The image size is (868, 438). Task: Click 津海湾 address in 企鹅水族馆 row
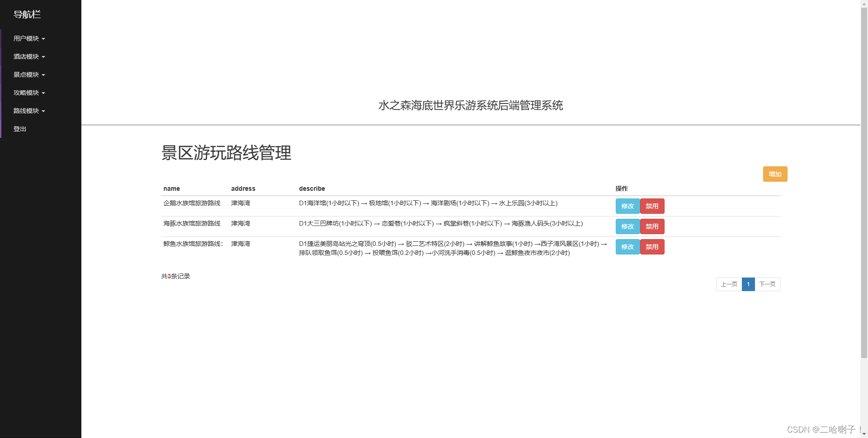[x=241, y=203]
